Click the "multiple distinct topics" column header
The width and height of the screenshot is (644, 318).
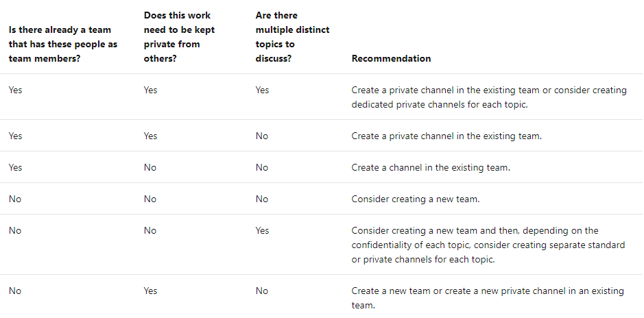[292, 36]
